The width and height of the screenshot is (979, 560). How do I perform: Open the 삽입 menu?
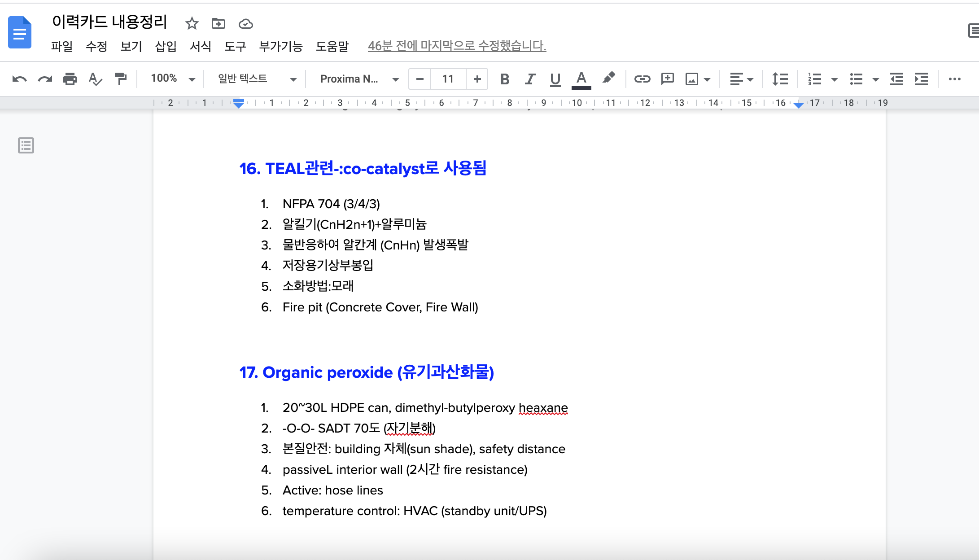tap(166, 46)
